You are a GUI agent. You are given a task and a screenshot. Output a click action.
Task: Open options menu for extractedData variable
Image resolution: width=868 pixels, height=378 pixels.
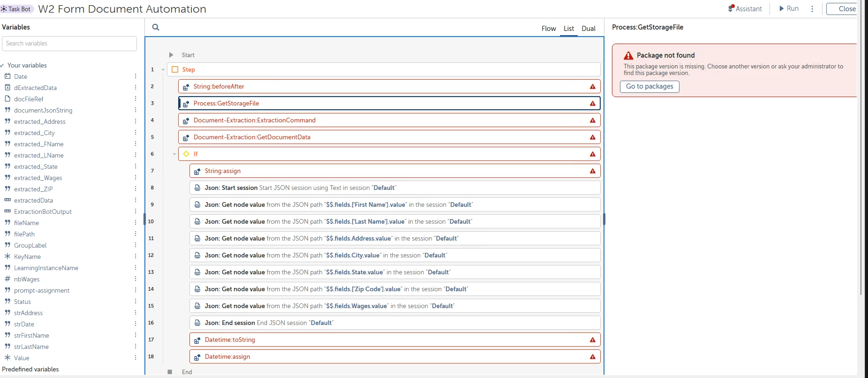(136, 200)
